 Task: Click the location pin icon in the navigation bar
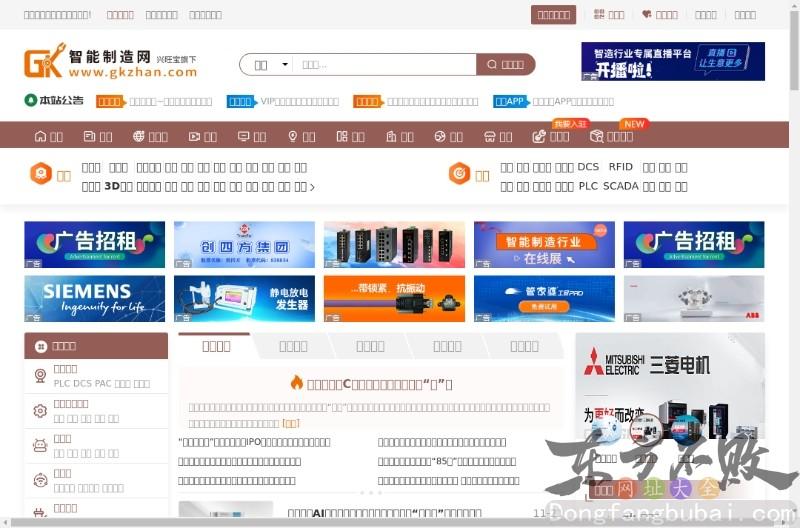tap(292, 136)
